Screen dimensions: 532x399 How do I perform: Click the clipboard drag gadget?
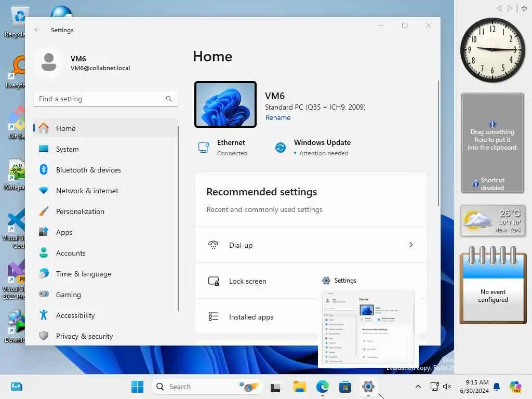click(493, 142)
